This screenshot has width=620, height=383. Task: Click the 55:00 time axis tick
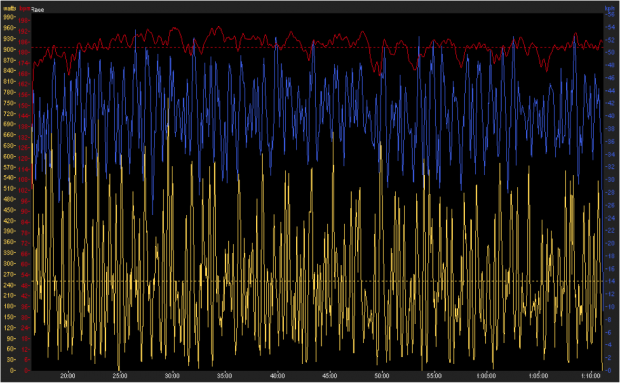(x=434, y=375)
